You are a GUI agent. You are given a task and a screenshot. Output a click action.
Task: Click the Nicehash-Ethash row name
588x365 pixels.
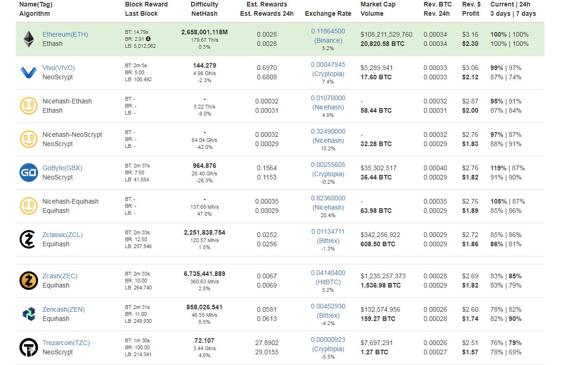[x=67, y=101]
